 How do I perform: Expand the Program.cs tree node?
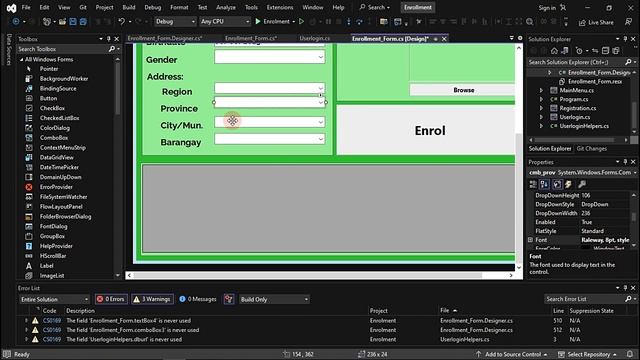541,99
